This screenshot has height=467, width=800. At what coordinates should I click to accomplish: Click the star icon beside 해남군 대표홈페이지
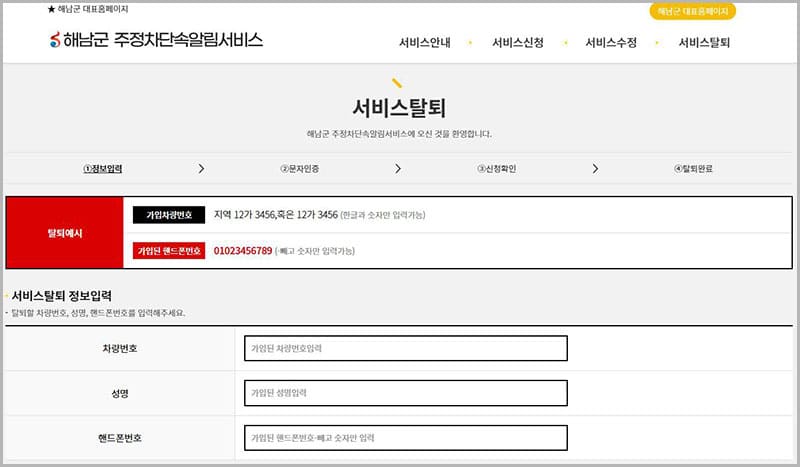(52, 9)
